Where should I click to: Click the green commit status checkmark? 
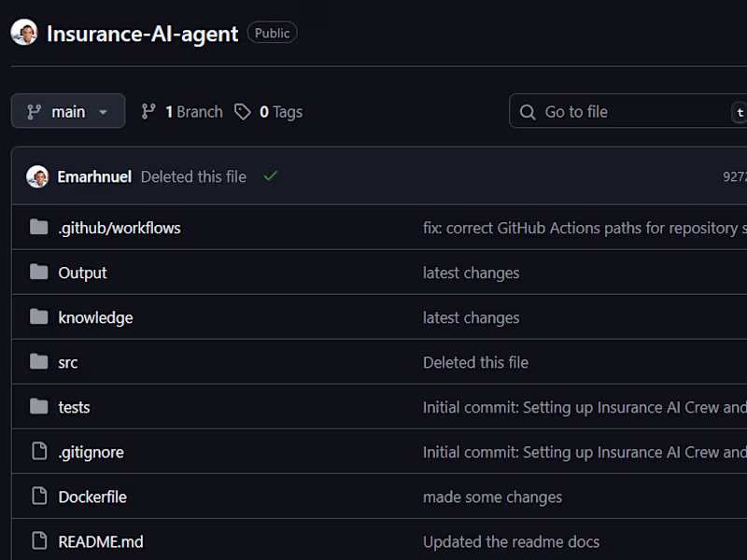(x=270, y=175)
